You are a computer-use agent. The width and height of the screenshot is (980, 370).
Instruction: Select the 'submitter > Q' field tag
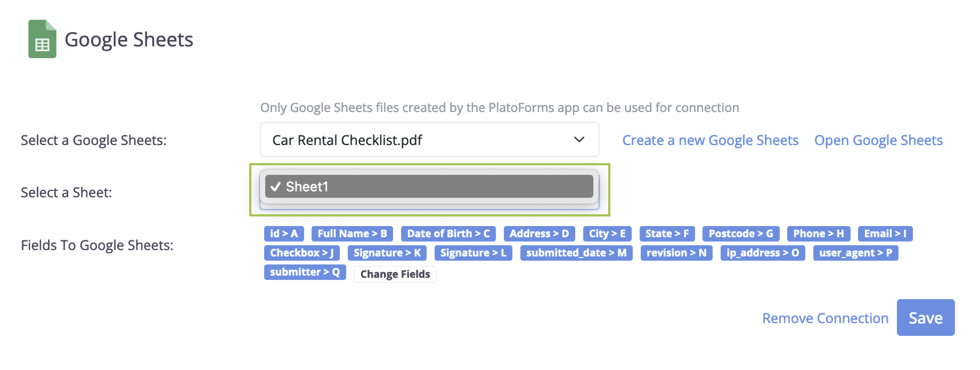coord(305,273)
